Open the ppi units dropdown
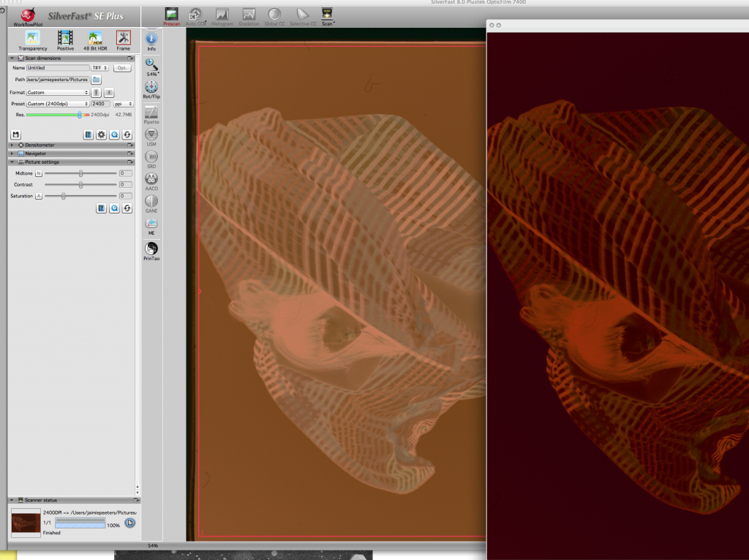 pos(123,104)
